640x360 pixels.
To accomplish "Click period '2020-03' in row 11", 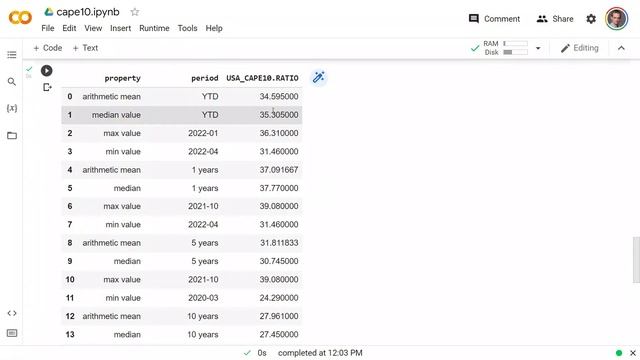I will tap(203, 298).
